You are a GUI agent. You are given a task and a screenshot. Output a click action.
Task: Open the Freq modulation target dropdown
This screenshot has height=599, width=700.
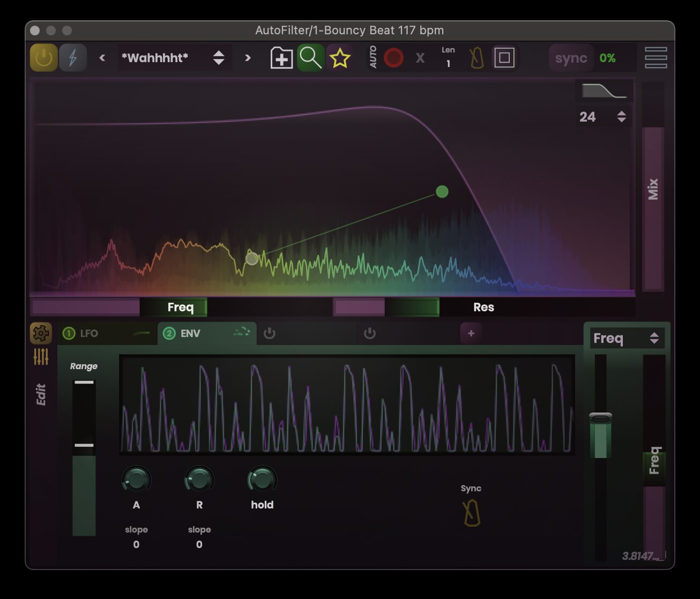627,338
